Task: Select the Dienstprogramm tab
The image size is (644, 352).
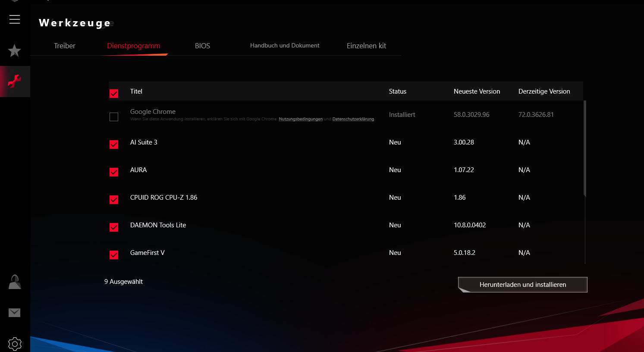Action: [x=134, y=46]
